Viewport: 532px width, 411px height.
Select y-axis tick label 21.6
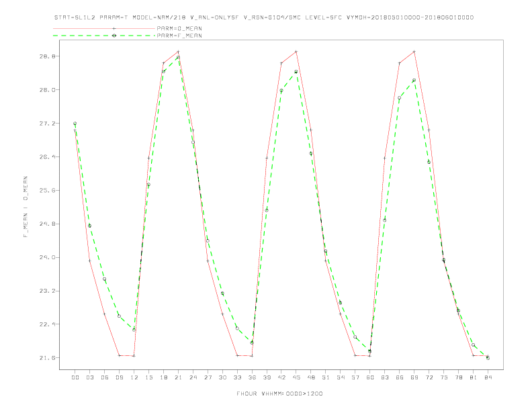click(48, 358)
